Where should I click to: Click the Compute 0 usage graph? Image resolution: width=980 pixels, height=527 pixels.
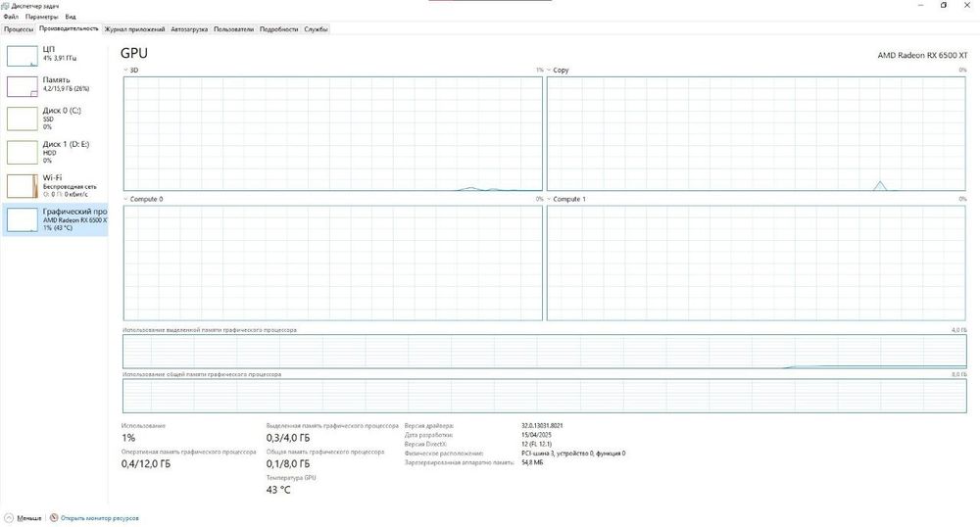(x=332, y=263)
